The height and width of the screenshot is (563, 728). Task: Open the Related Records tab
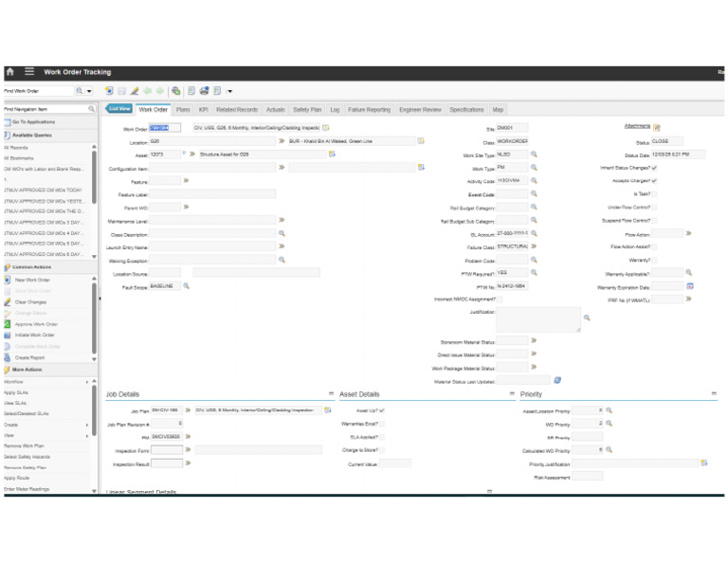click(237, 110)
